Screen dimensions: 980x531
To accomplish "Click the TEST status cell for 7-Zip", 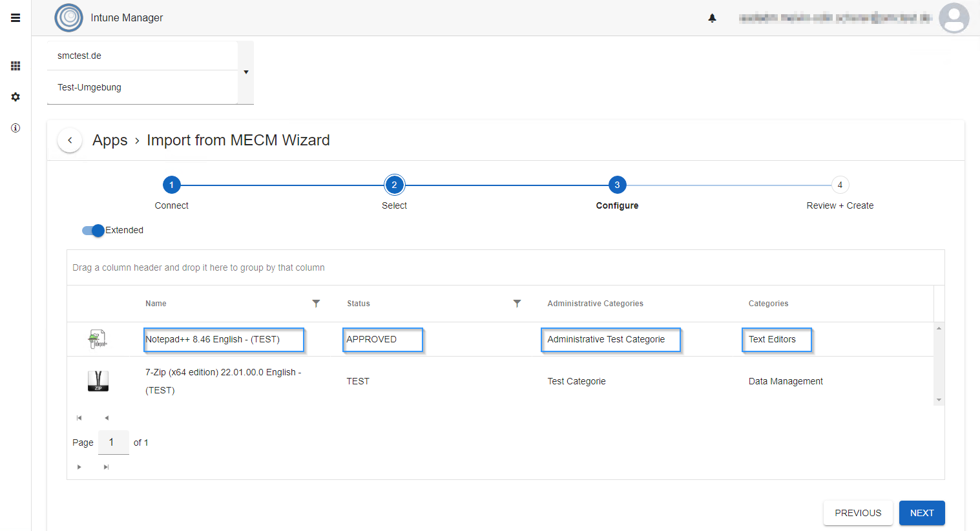I will point(358,381).
